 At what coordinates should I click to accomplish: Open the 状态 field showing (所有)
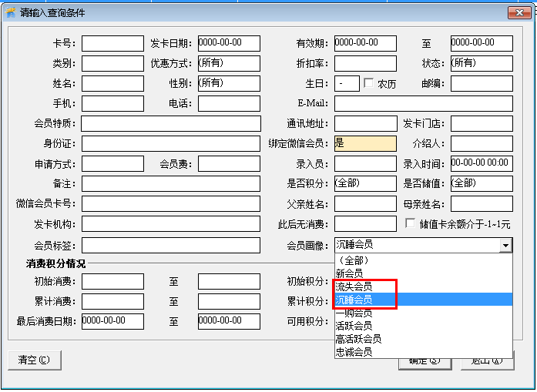click(482, 63)
